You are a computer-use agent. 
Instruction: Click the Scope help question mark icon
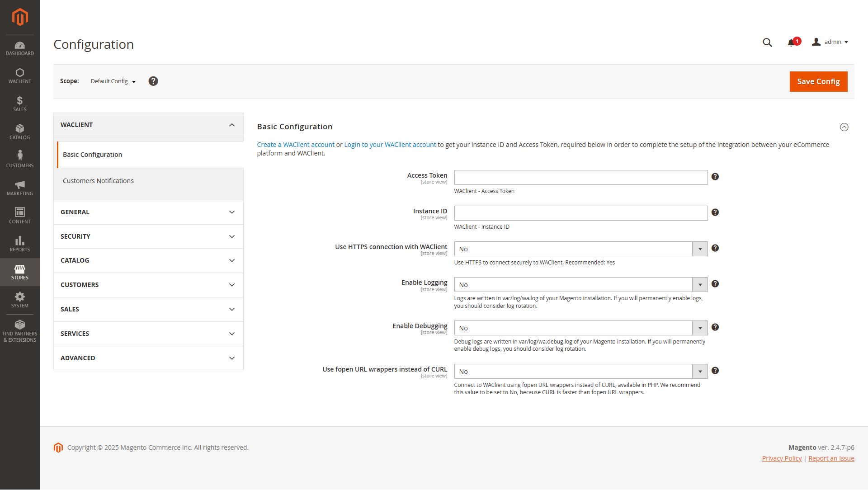(x=153, y=81)
